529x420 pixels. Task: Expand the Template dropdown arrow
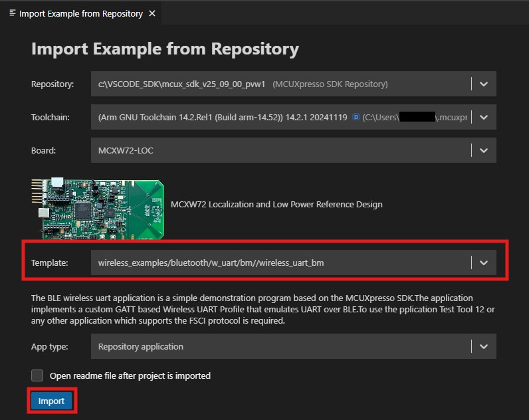click(x=484, y=262)
